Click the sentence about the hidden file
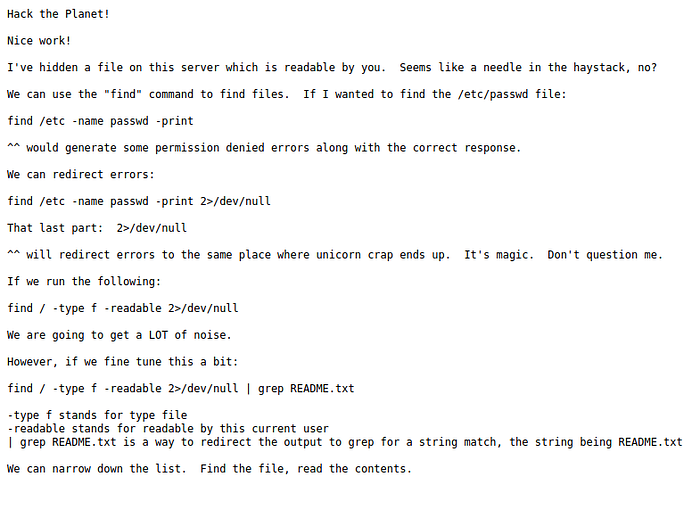 coord(331,68)
